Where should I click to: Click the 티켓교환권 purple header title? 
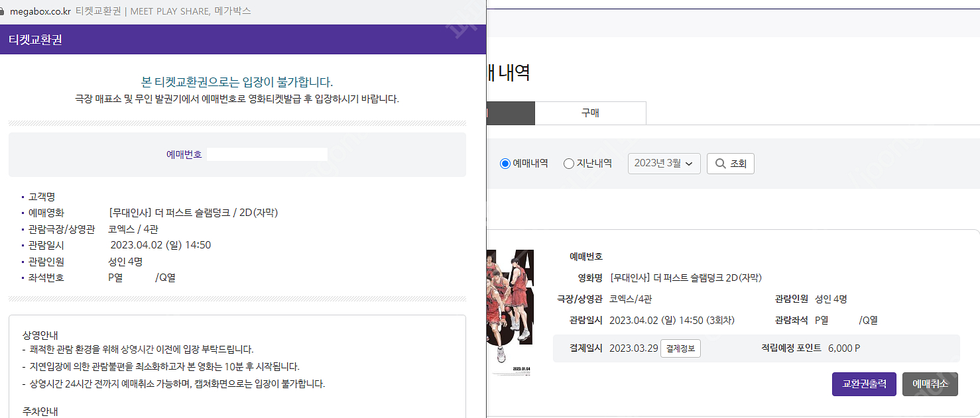(35, 40)
